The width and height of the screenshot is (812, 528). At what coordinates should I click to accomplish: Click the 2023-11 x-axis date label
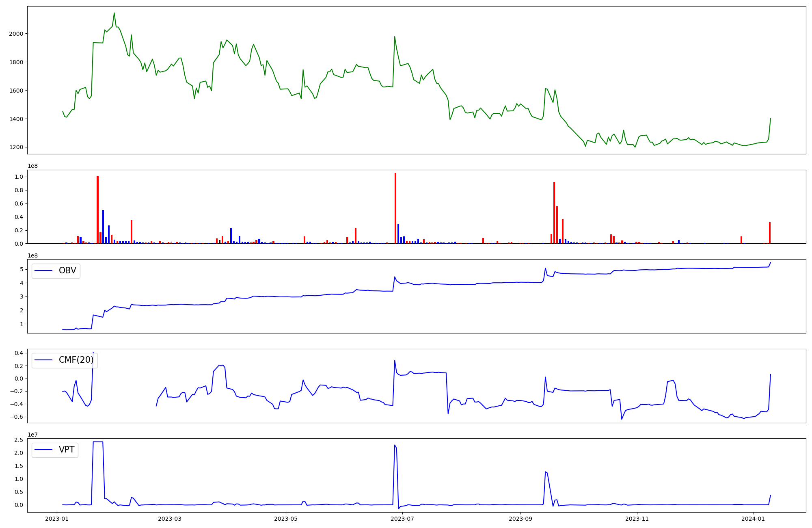point(637,519)
